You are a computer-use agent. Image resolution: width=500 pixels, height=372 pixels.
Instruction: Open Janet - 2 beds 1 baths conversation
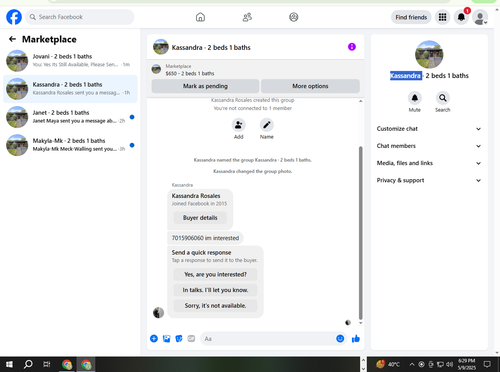point(70,117)
